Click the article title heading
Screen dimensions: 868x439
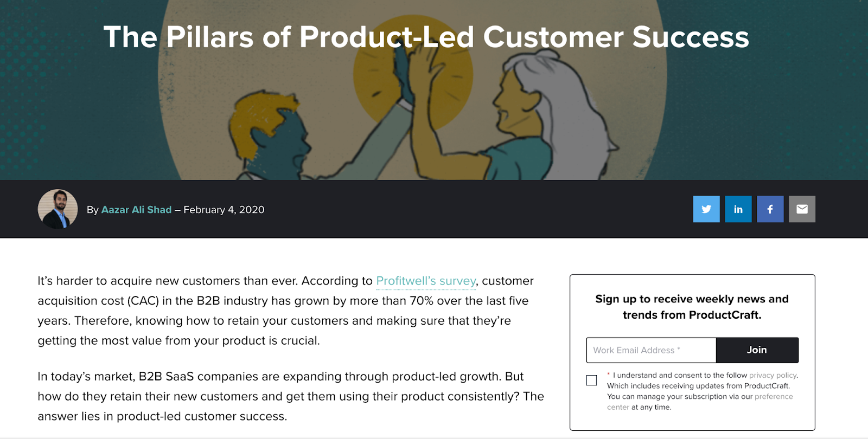[x=426, y=37]
